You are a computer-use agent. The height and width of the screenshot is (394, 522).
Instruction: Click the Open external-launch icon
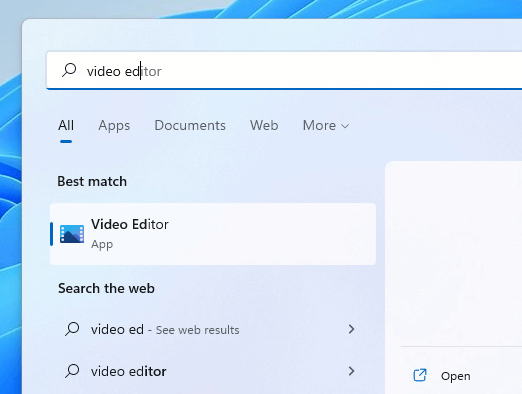[x=420, y=375]
